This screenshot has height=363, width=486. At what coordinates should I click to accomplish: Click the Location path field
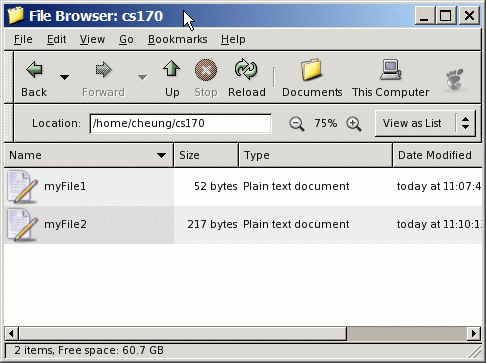[x=181, y=124]
